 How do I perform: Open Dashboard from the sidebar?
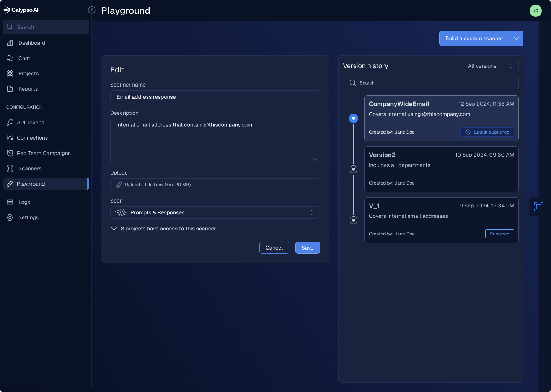[32, 43]
